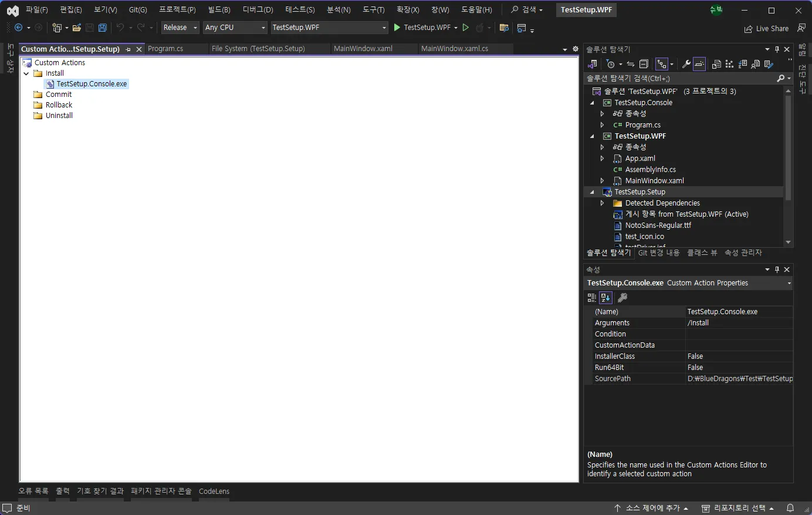Toggle Preview Selected Items icon
Image resolution: width=812 pixels, height=515 pixels.
click(699, 64)
